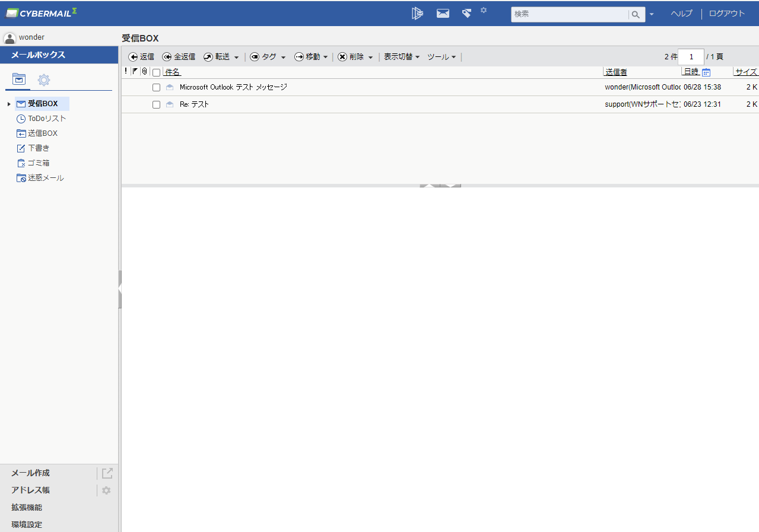
Task: Click the page number input field
Action: (x=691, y=57)
